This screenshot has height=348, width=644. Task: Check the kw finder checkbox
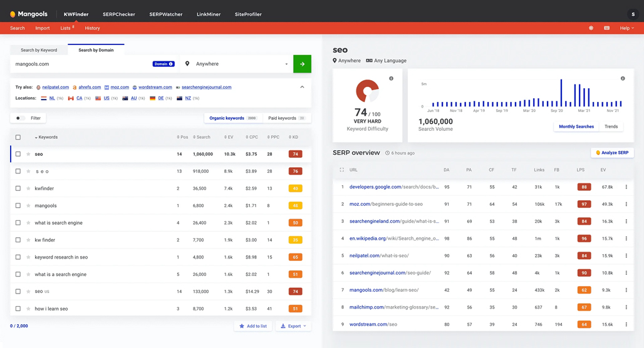pyautogui.click(x=18, y=240)
